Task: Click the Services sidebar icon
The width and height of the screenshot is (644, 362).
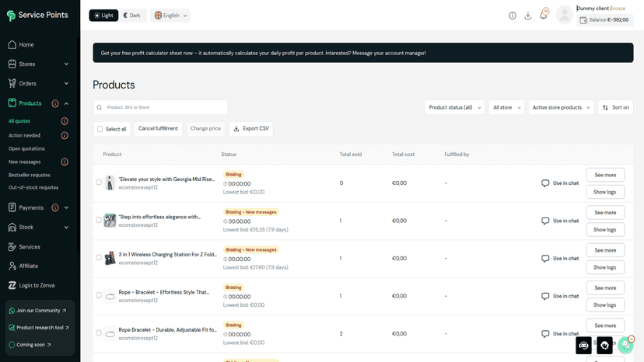Action: tap(12, 247)
